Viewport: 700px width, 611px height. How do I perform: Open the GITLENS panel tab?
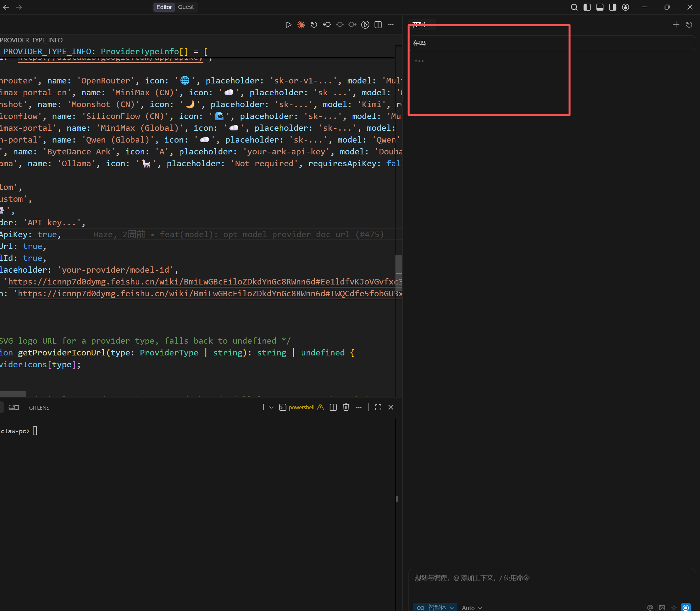pyautogui.click(x=39, y=408)
